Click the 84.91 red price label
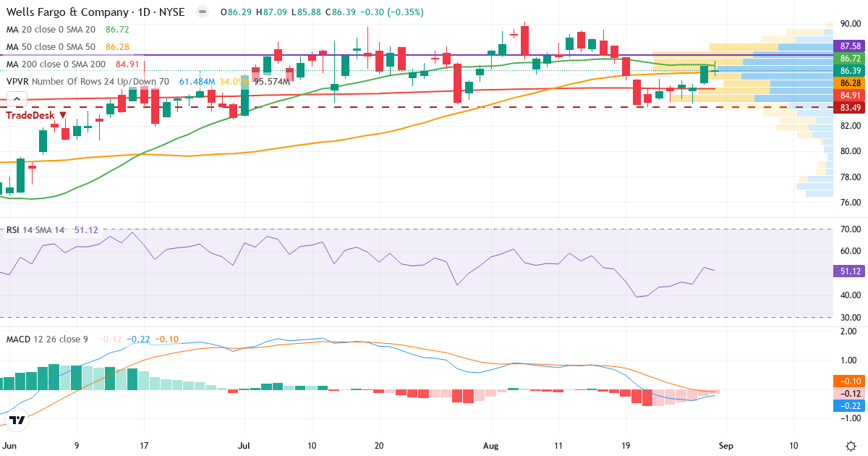Screen dimensions: 868x456 coord(848,95)
